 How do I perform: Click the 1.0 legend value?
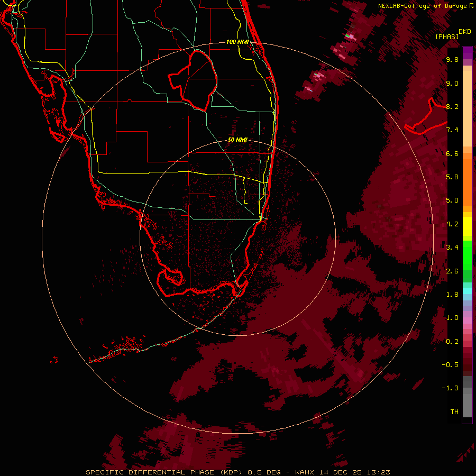(452, 318)
